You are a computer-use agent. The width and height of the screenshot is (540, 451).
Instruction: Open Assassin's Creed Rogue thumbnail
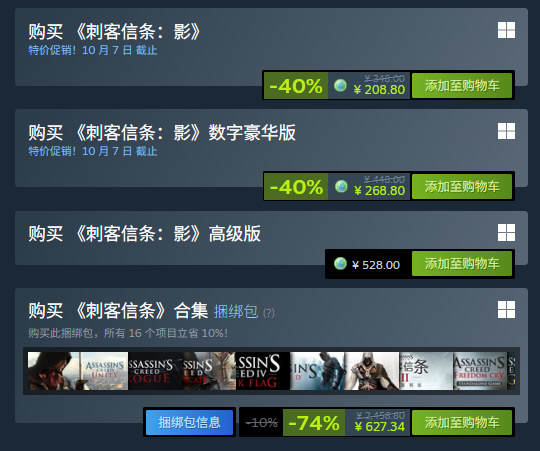point(155,371)
